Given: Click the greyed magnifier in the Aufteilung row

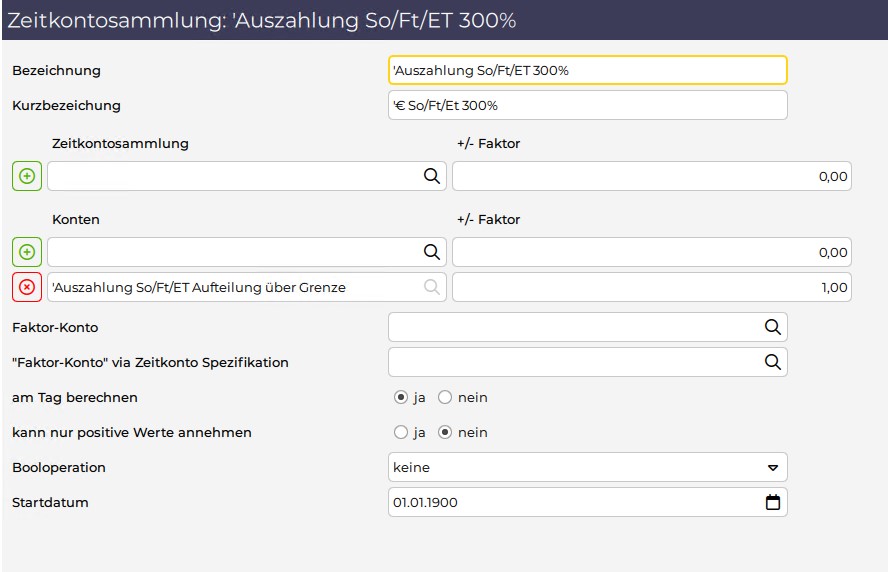Looking at the screenshot, I should pos(432,287).
